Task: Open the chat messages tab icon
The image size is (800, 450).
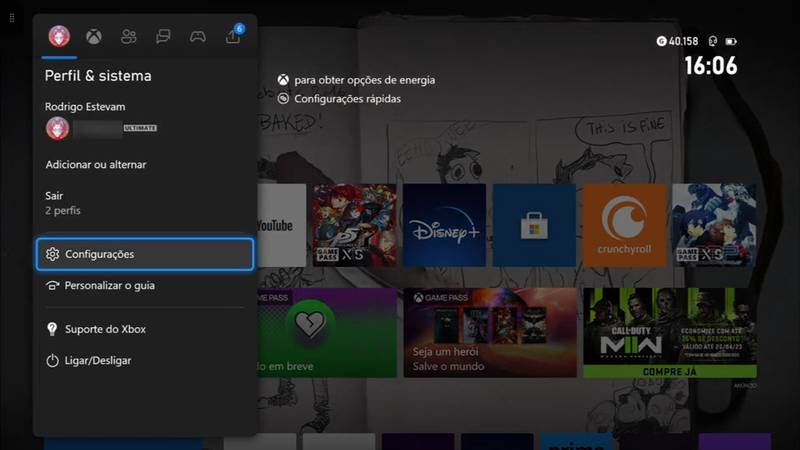Action: (163, 36)
